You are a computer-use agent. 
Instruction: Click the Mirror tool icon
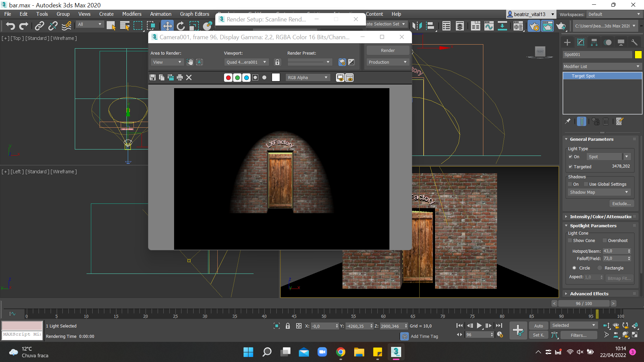[x=417, y=26]
